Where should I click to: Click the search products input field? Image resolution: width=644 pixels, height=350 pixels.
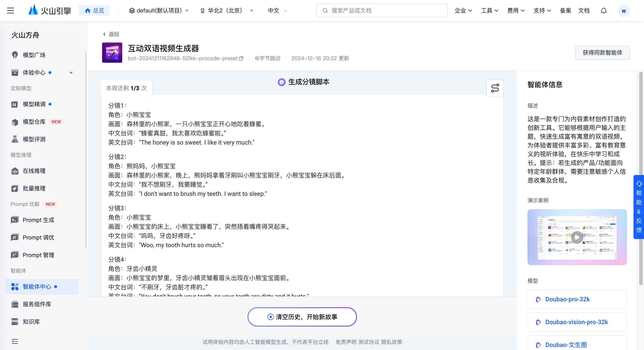(382, 11)
